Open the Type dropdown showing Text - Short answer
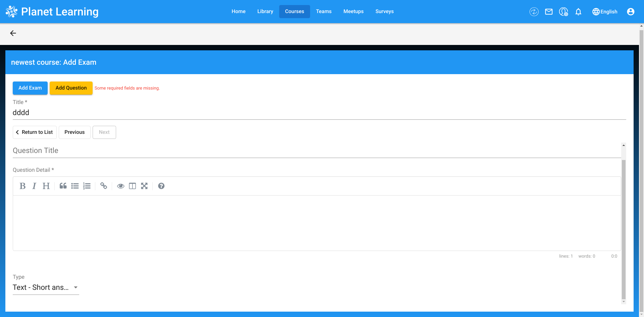Viewport: 644px width, 317px height. click(x=46, y=287)
